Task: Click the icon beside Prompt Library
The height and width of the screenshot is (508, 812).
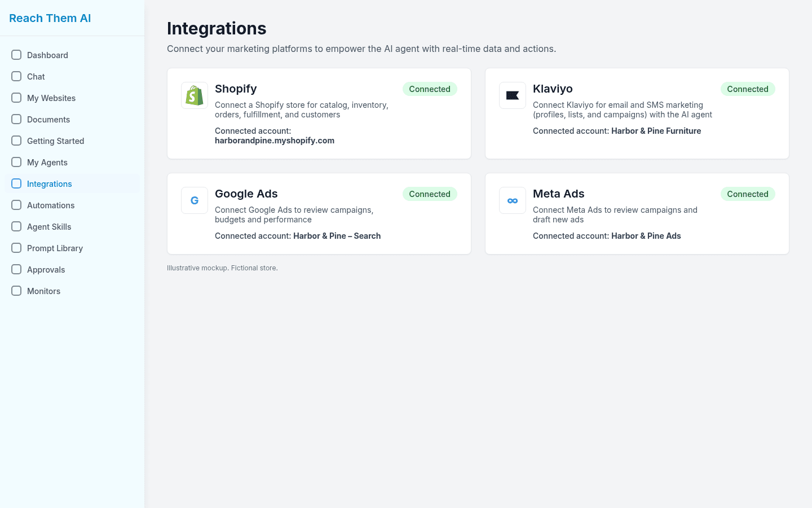Action: 16,248
